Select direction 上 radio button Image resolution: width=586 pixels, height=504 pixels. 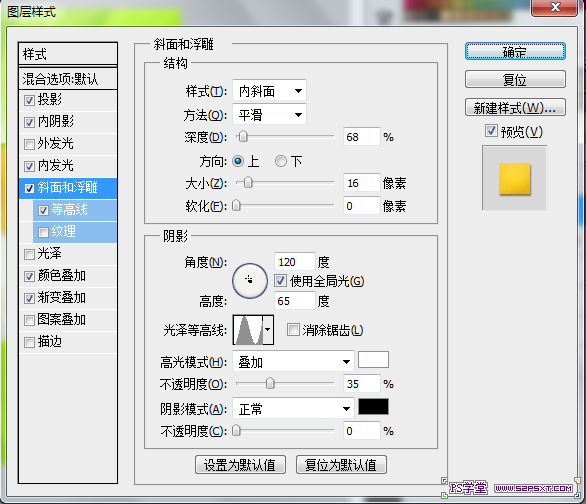(238, 161)
